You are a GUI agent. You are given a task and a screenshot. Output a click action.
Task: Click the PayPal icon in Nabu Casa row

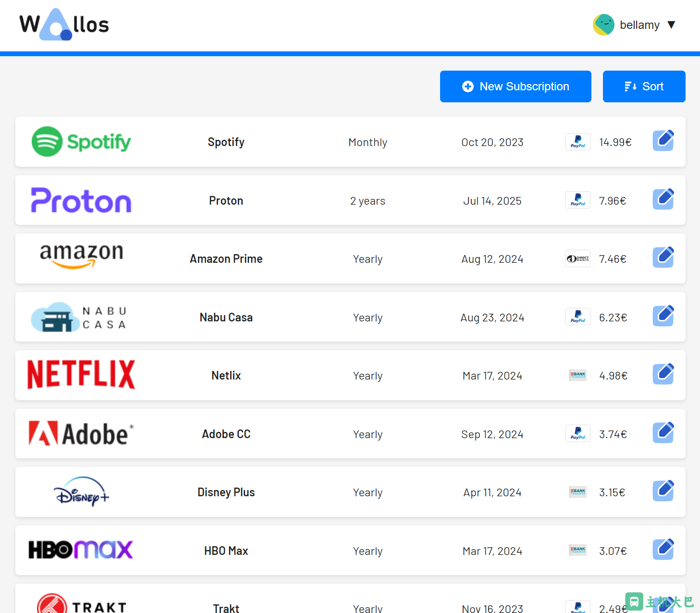tap(578, 317)
